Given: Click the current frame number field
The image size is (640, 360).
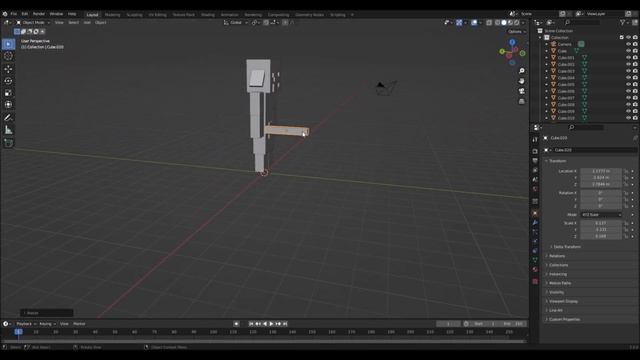Looking at the screenshot, I should [448, 324].
